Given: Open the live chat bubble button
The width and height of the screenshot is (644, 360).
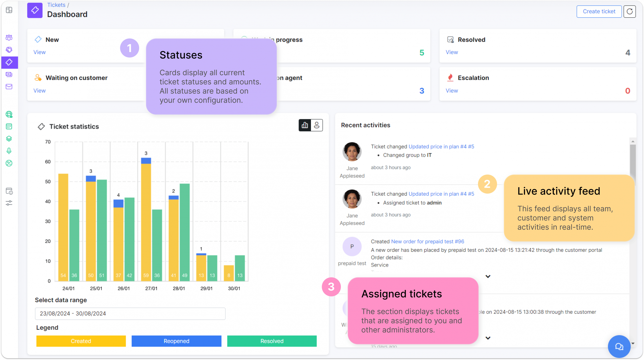Looking at the screenshot, I should [x=619, y=347].
